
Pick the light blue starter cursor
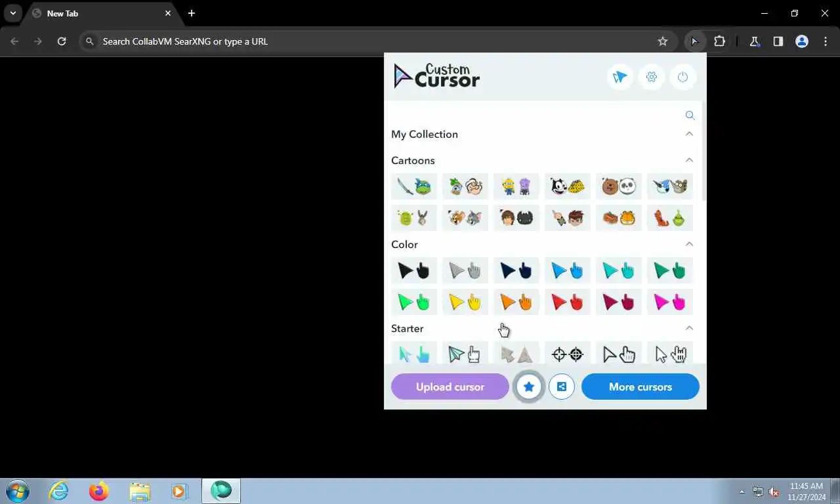tap(414, 353)
